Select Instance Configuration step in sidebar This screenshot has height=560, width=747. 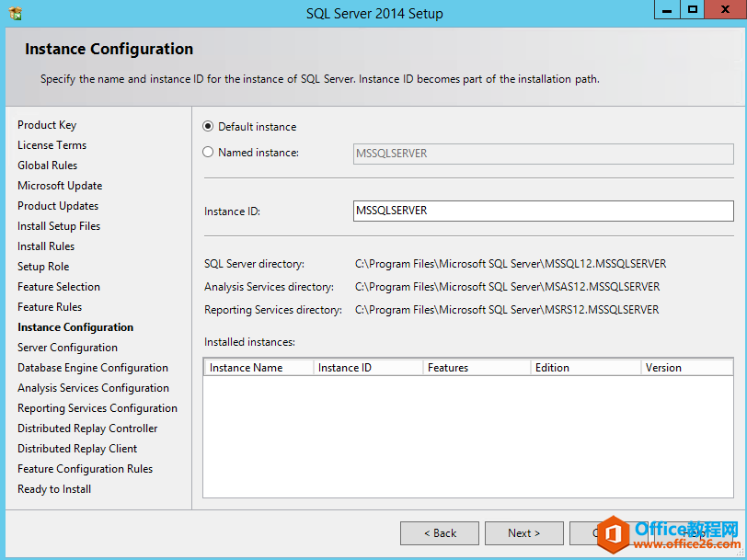pyautogui.click(x=75, y=327)
